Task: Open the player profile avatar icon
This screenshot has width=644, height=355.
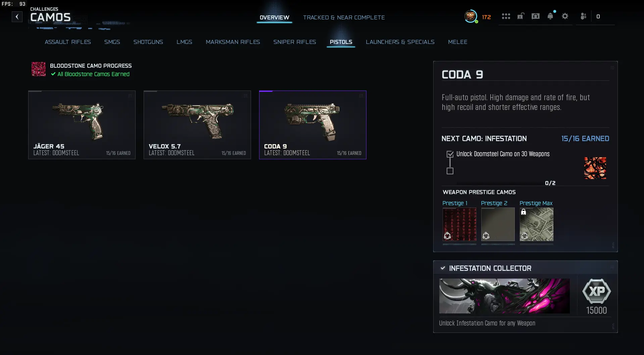Action: click(x=470, y=16)
